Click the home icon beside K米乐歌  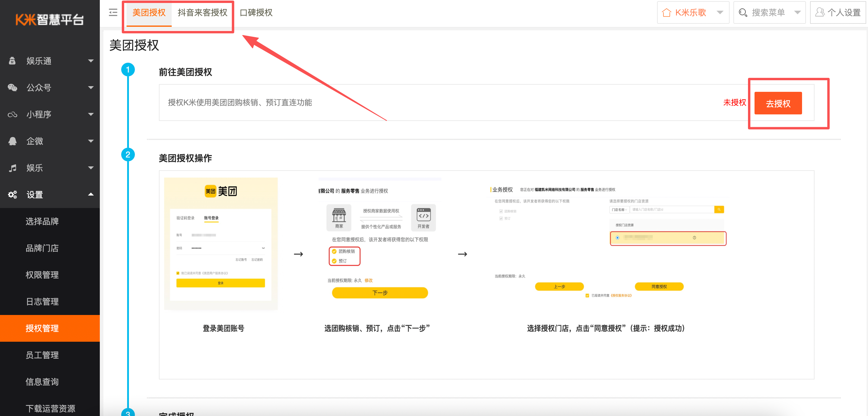pyautogui.click(x=666, y=13)
